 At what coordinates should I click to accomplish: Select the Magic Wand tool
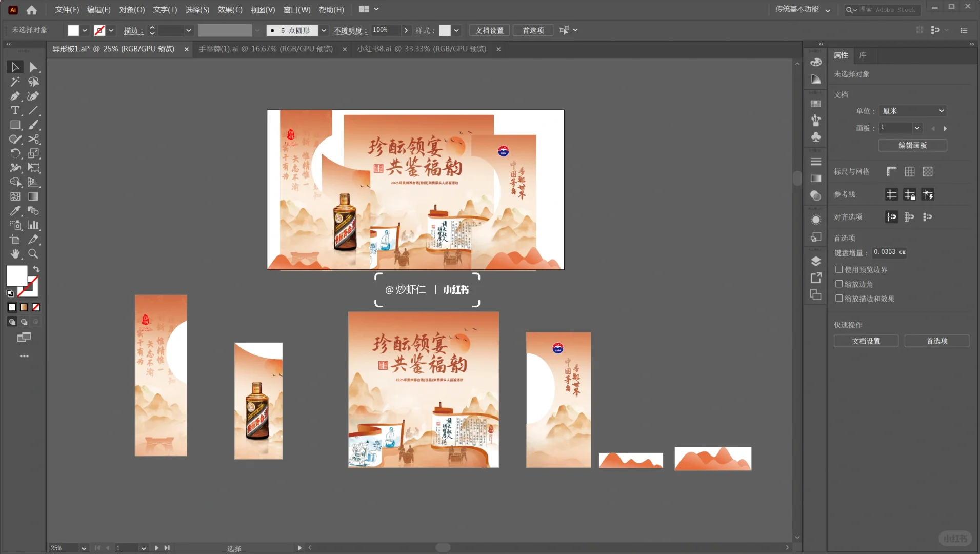tap(15, 82)
